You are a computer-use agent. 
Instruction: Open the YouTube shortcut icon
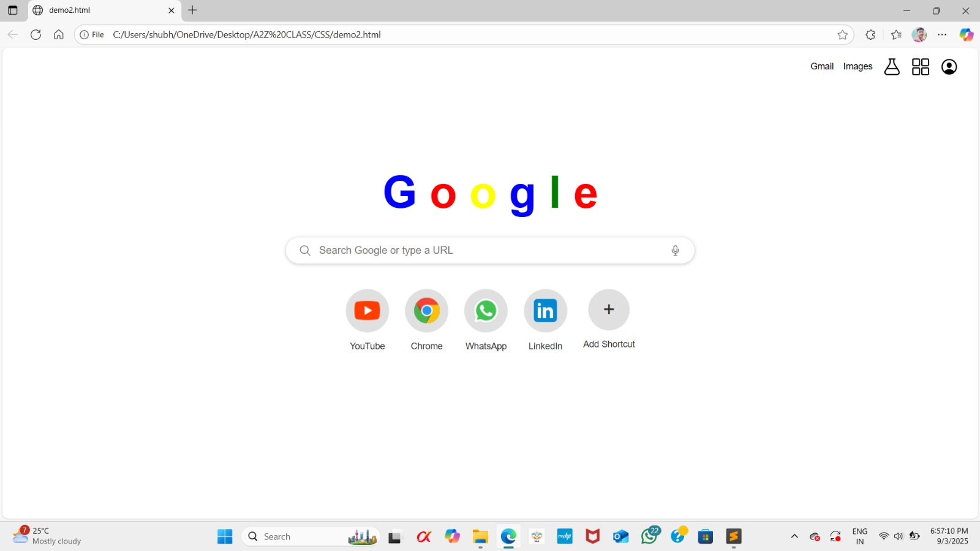point(367,311)
